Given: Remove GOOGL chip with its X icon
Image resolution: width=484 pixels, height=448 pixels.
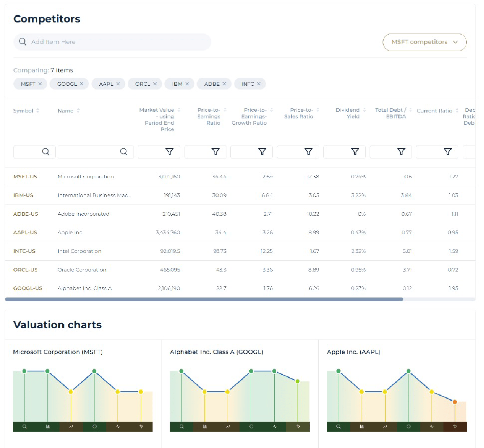Looking at the screenshot, I should 82,84.
